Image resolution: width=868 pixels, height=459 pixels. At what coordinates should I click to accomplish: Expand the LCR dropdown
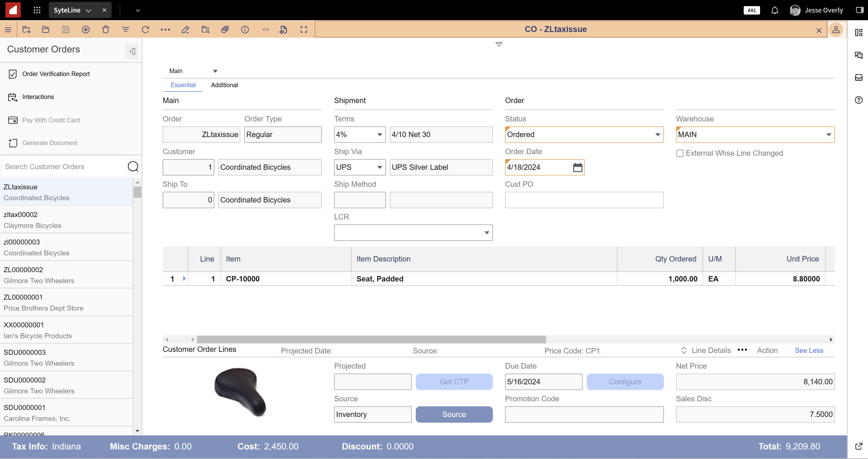(x=486, y=233)
